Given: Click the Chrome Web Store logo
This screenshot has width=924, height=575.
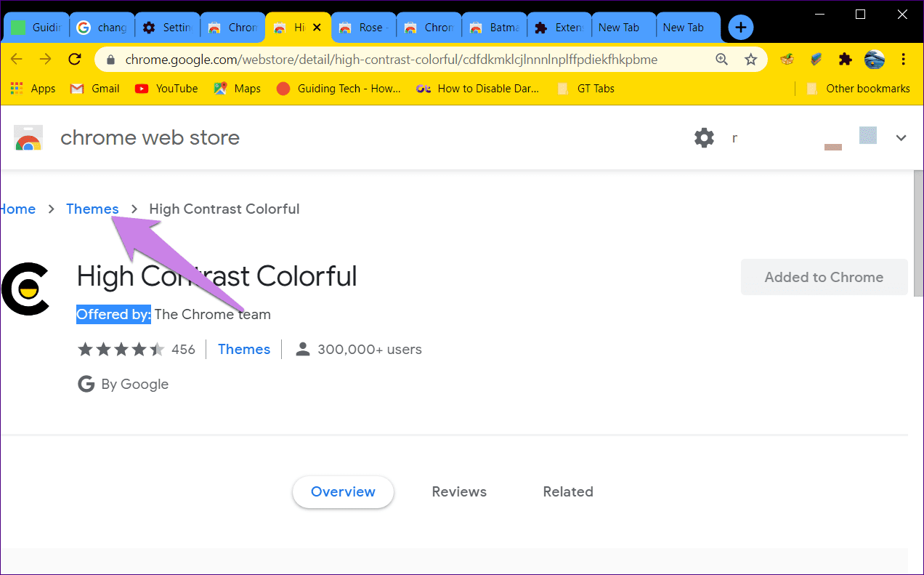Looking at the screenshot, I should 28,138.
